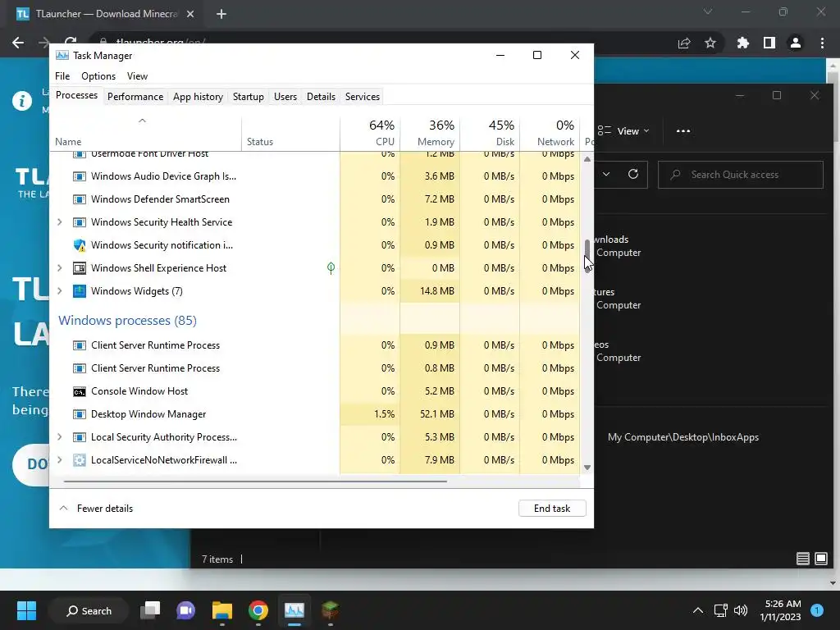
Task: Open Task Manager File menu
Action: 62,76
